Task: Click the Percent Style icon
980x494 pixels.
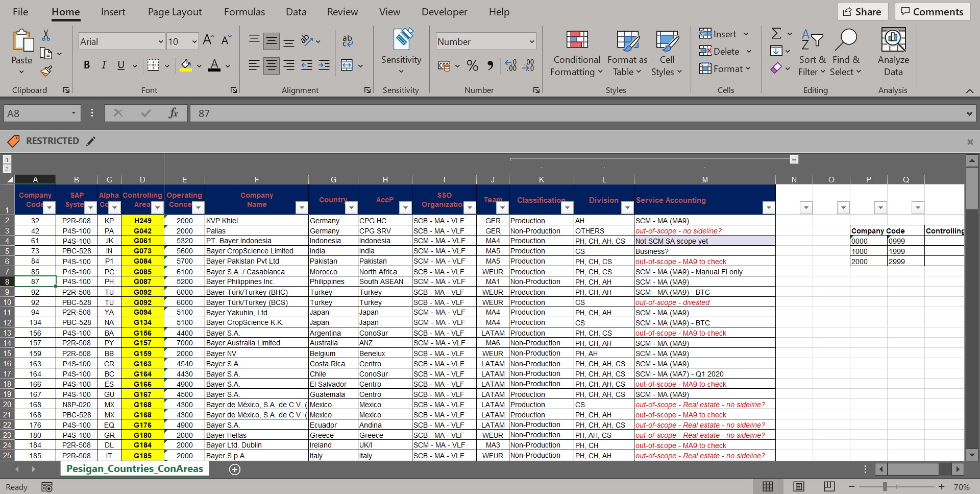Action: [473, 66]
